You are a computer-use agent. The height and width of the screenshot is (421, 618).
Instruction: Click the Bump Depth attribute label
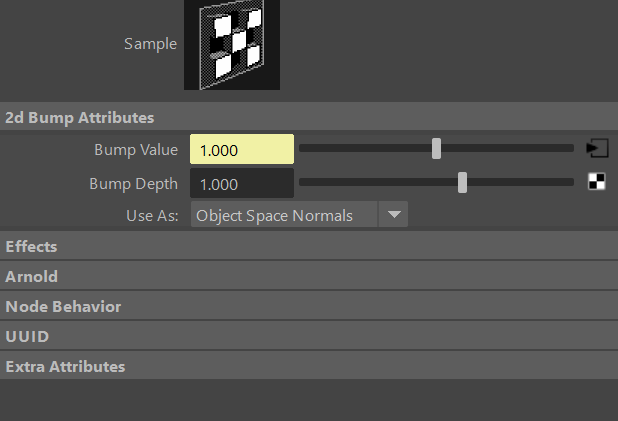pos(133,184)
